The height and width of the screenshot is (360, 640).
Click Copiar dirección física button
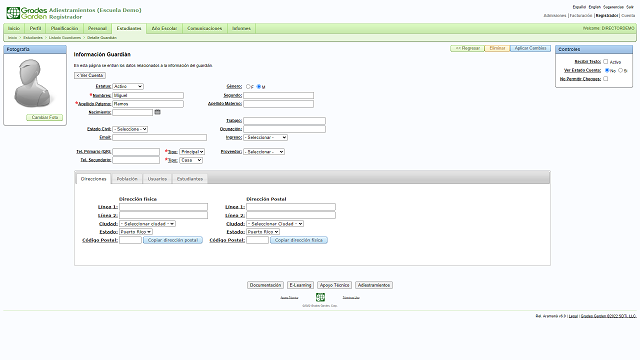299,240
